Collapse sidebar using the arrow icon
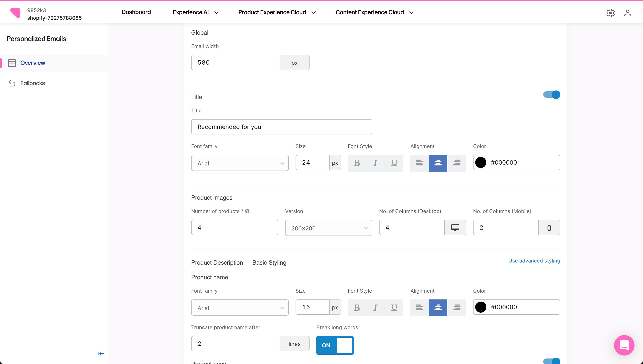Image resolution: width=643 pixels, height=364 pixels. point(101,353)
